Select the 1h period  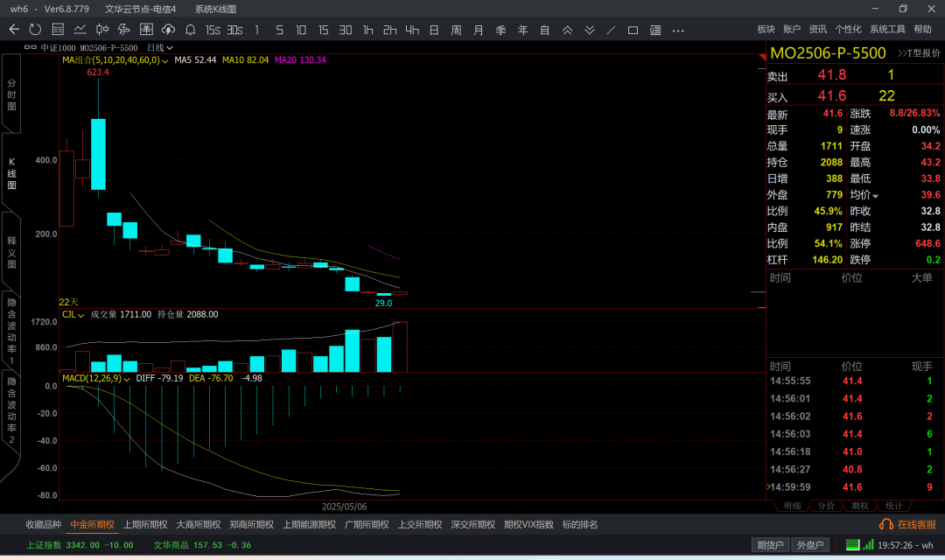(367, 30)
